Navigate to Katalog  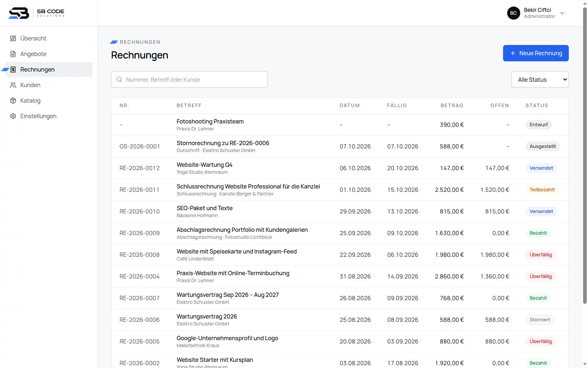(x=49, y=101)
